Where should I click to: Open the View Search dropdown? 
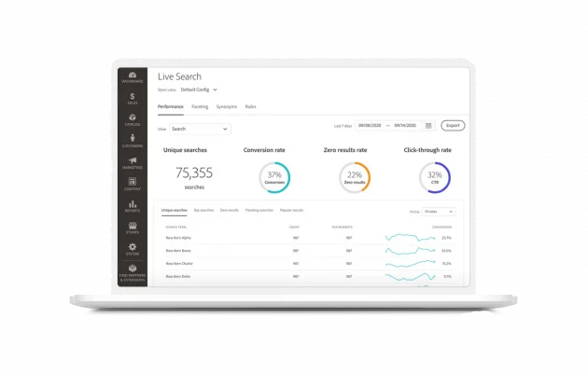pos(199,129)
